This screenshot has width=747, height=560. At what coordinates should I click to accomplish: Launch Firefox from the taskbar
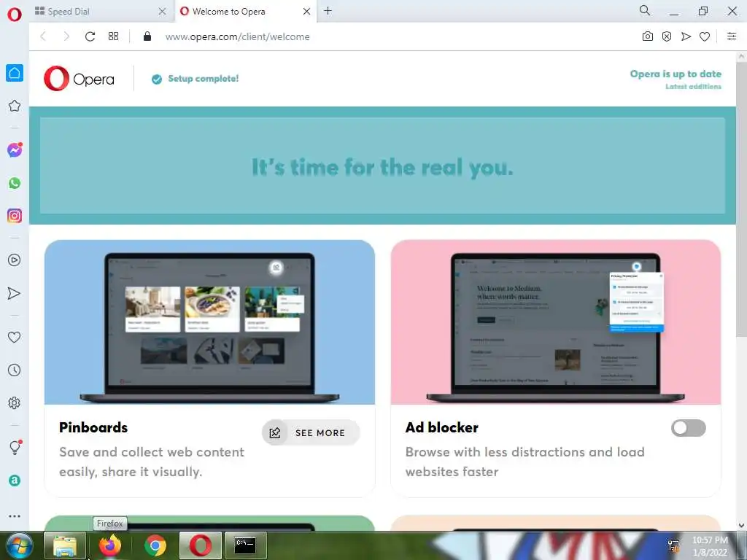[x=109, y=545]
